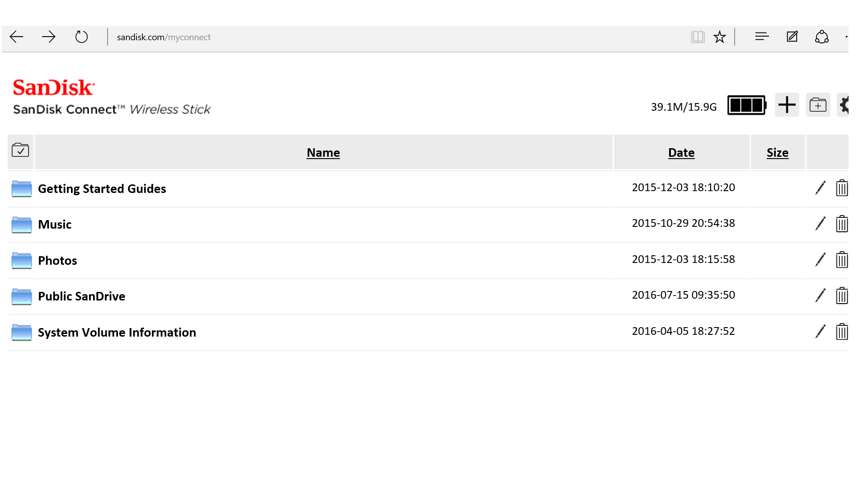Image resolution: width=868 pixels, height=488 pixels.
Task: Refresh the page in browser
Action: [81, 37]
